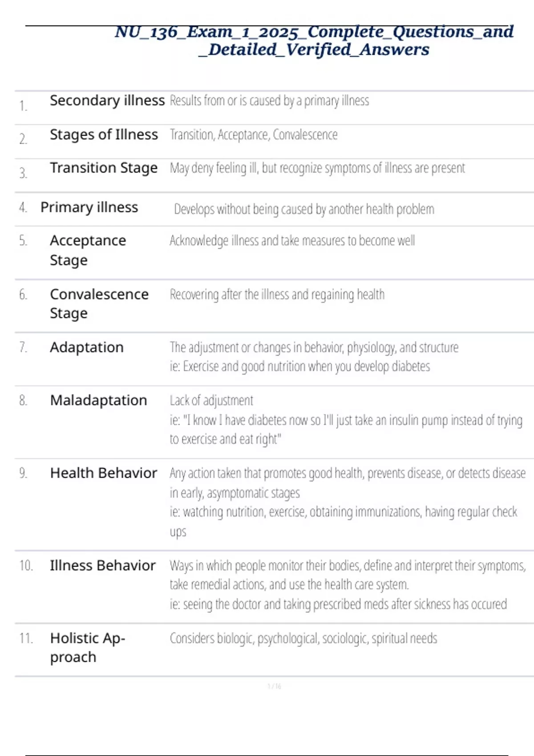Click the page number 1/16 footer
The width and height of the screenshot is (534, 756).
(x=274, y=686)
